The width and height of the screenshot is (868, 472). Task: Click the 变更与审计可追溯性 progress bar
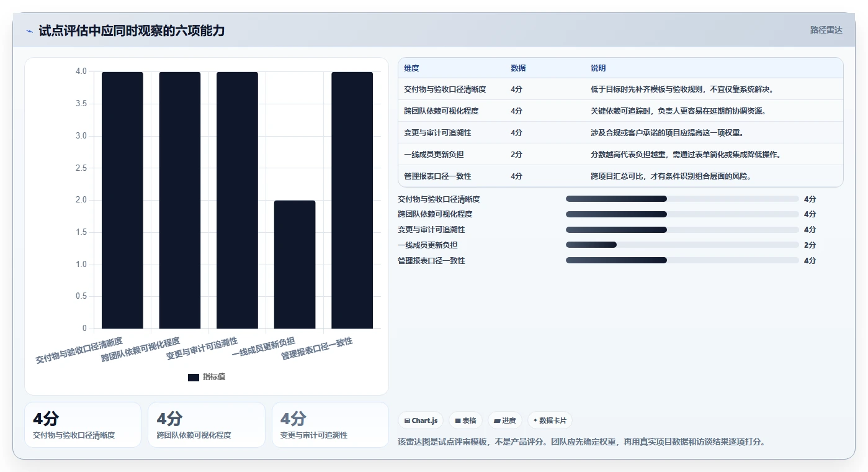[x=682, y=230]
